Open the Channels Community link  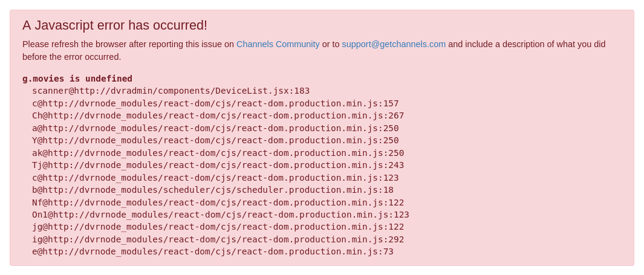click(x=278, y=44)
